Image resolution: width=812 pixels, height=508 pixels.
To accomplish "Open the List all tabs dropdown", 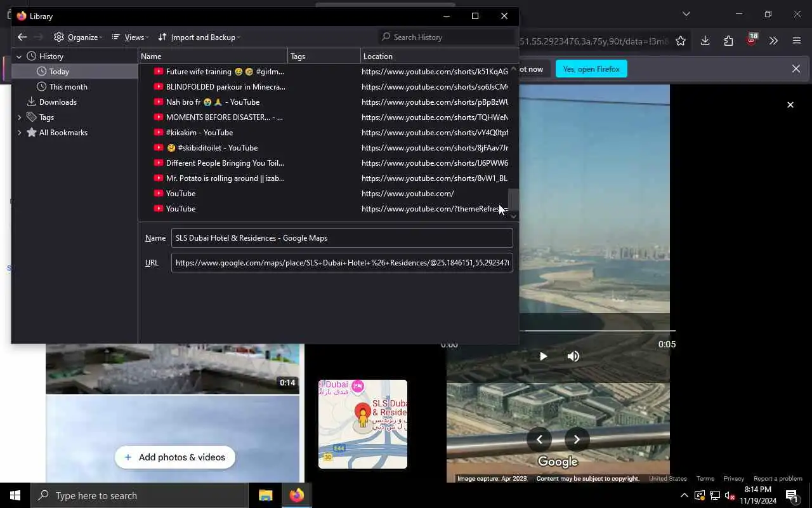I will 686,14.
